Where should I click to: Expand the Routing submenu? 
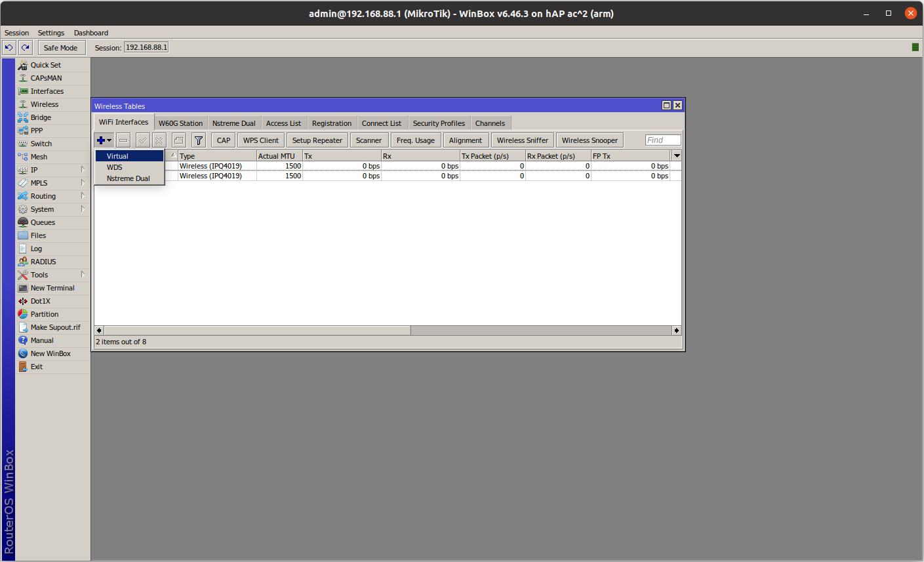[83, 196]
